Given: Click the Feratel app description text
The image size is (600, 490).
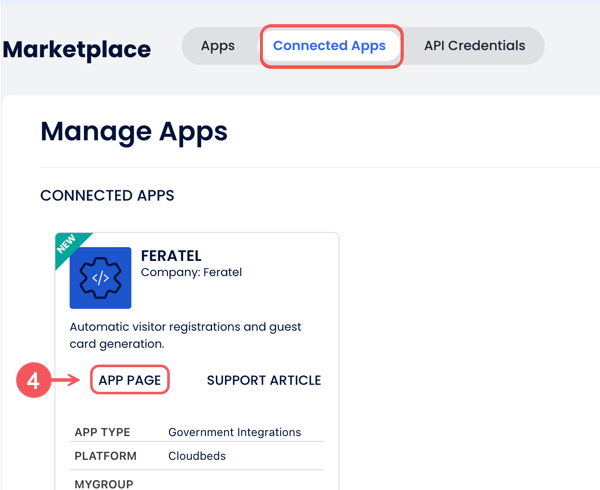Looking at the screenshot, I should coord(185,335).
